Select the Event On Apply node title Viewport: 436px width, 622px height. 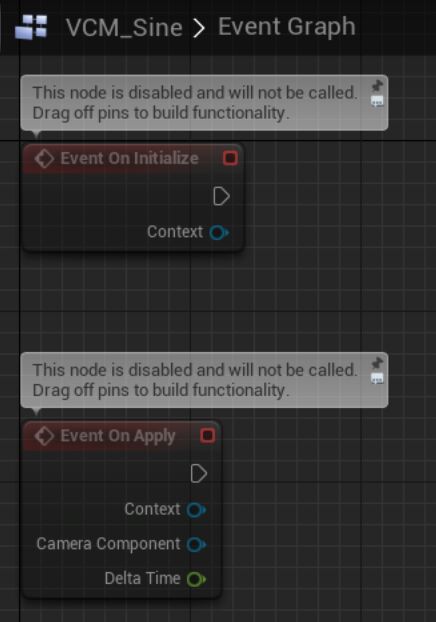pos(118,436)
